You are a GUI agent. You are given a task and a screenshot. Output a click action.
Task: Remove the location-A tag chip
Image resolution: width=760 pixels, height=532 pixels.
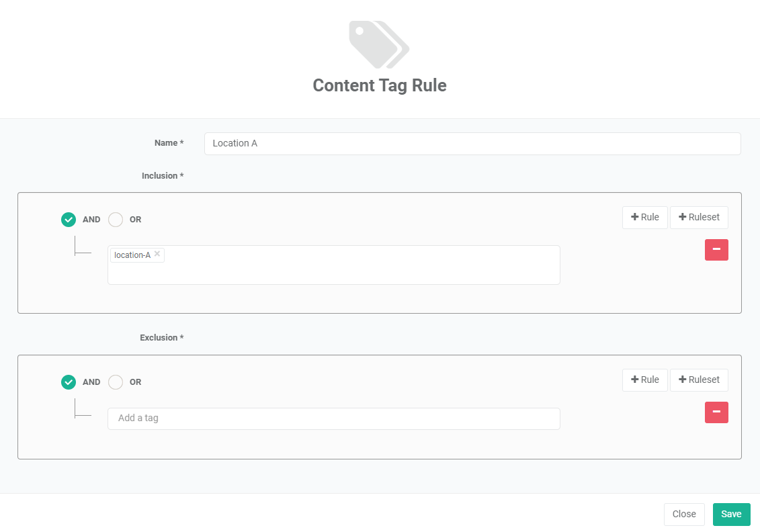(x=157, y=254)
